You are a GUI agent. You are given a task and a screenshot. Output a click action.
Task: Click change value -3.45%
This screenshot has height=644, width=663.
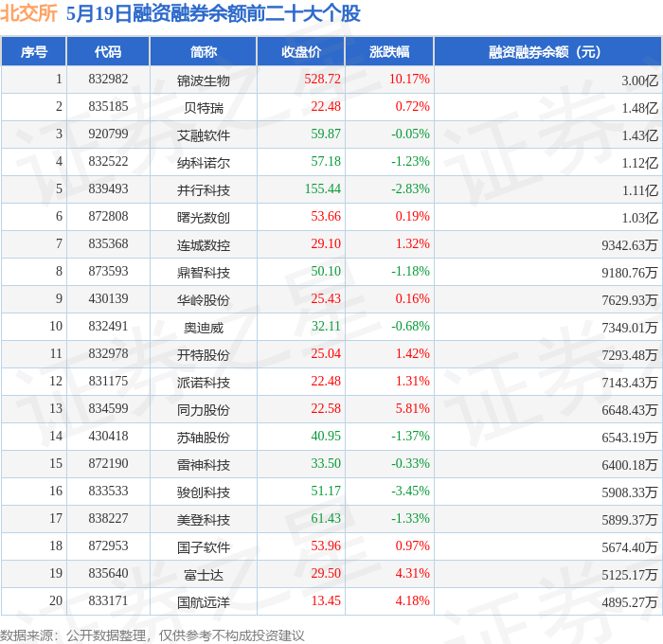410,492
